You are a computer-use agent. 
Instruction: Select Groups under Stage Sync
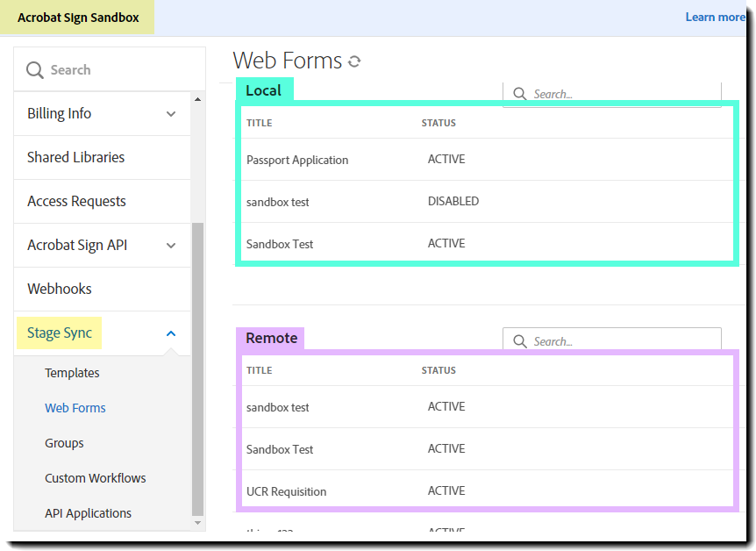tap(64, 443)
